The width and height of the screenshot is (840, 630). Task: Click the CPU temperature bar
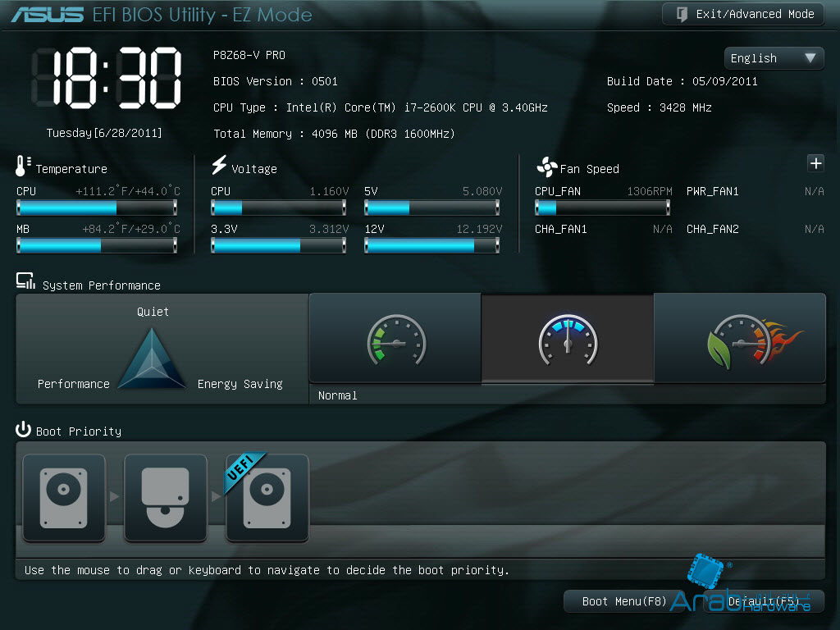(x=97, y=208)
